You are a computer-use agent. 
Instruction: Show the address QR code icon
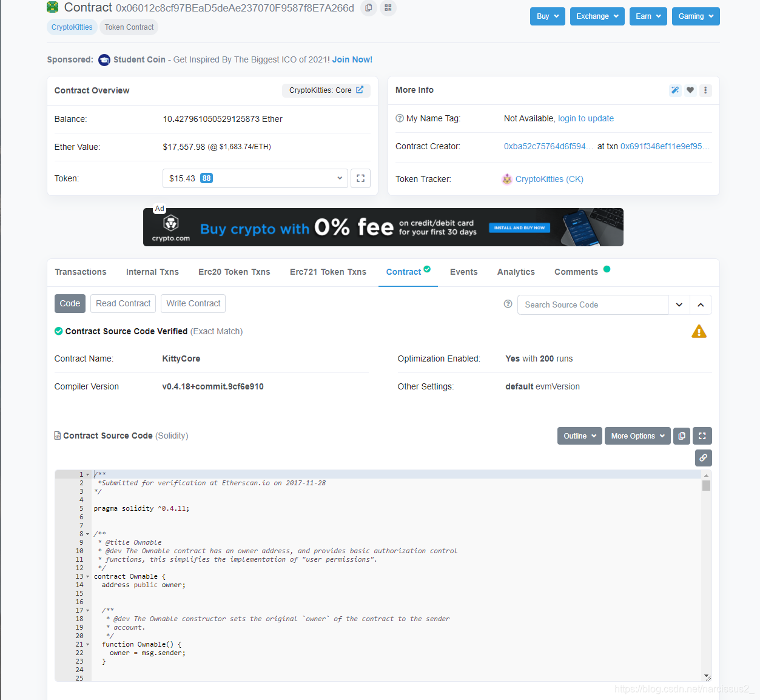pyautogui.click(x=388, y=8)
